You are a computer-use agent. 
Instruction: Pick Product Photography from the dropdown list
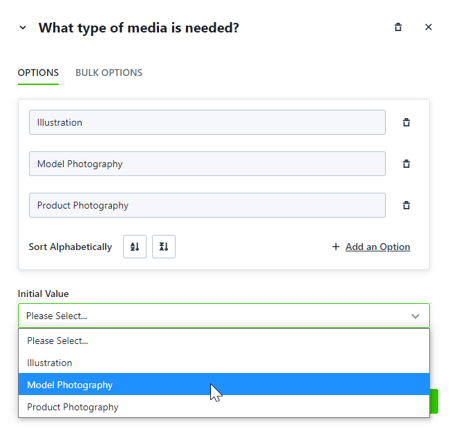[224, 406]
